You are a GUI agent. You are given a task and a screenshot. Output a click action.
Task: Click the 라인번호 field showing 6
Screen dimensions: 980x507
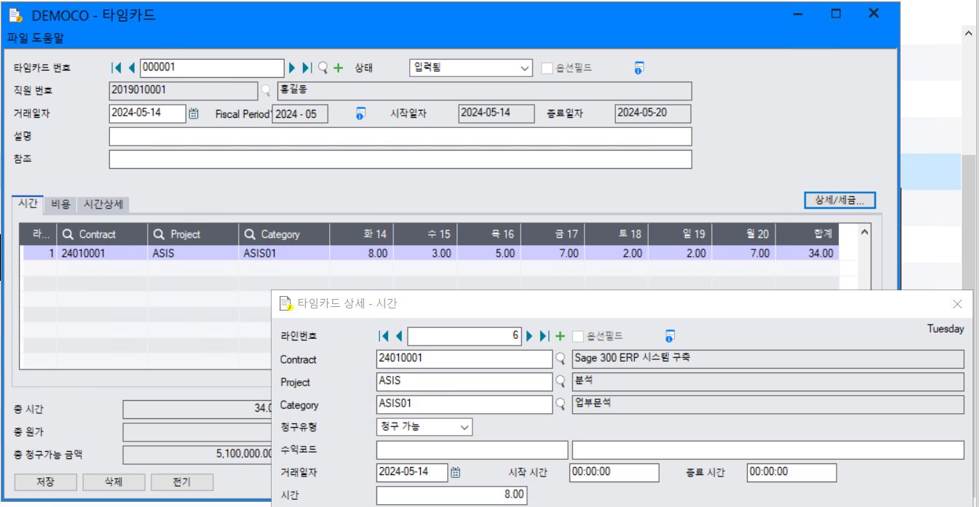tap(465, 336)
